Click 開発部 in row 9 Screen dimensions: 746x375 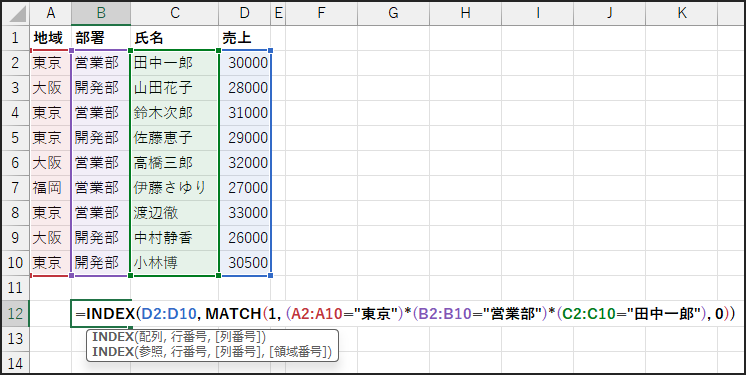(101, 237)
